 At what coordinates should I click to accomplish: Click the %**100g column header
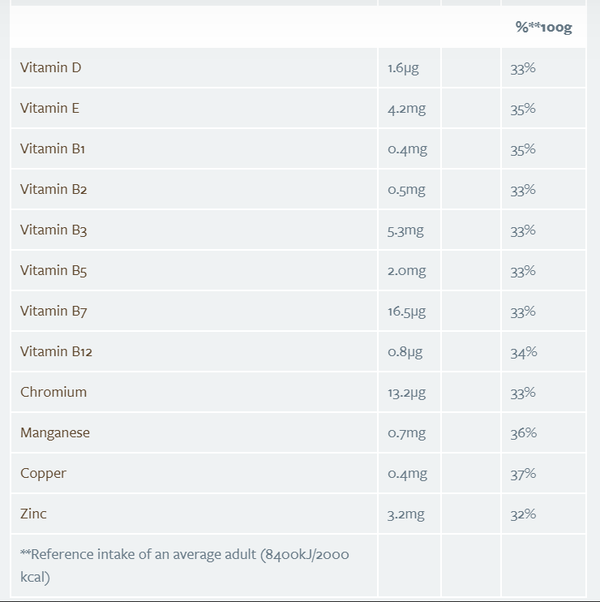pyautogui.click(x=543, y=27)
